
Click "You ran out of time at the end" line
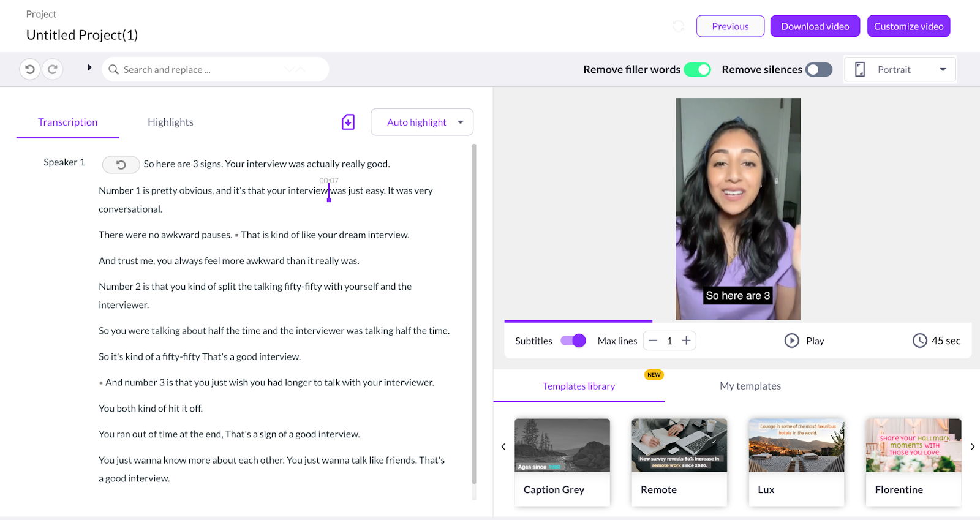click(x=229, y=434)
